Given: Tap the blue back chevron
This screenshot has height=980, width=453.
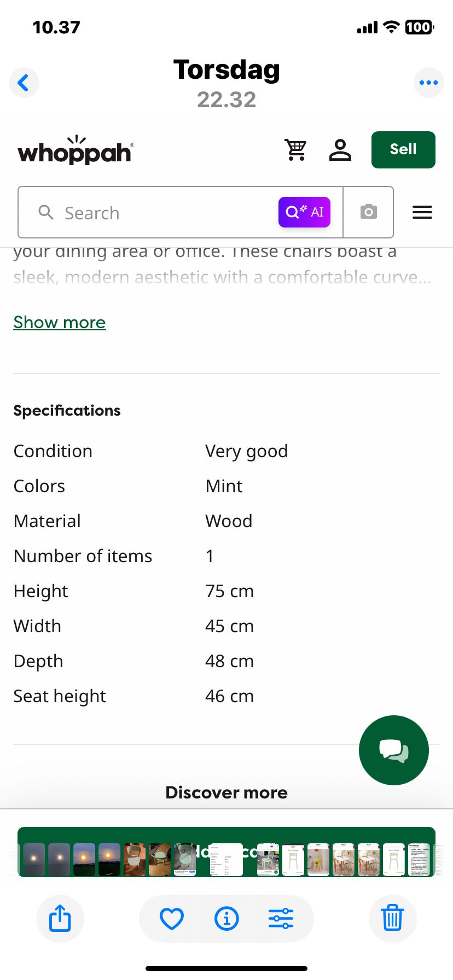Looking at the screenshot, I should point(24,83).
